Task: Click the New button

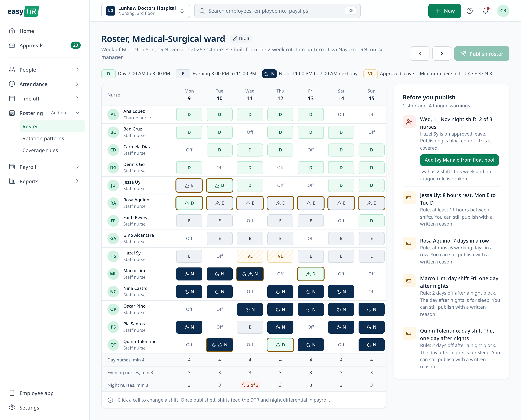Action: (444, 11)
